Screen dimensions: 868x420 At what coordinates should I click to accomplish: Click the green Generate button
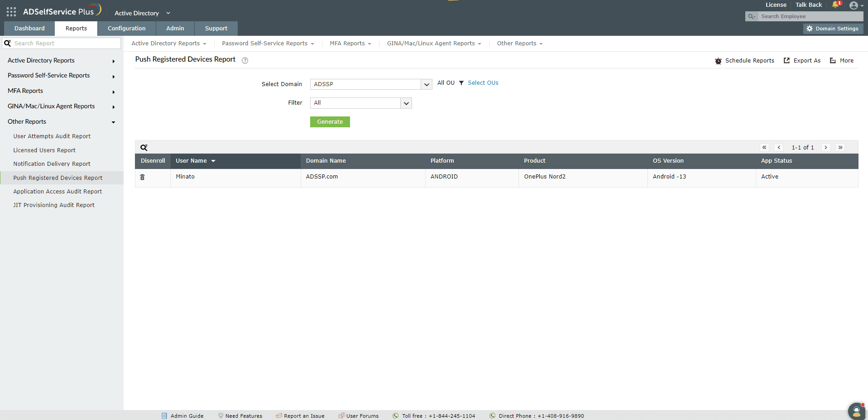pos(330,122)
